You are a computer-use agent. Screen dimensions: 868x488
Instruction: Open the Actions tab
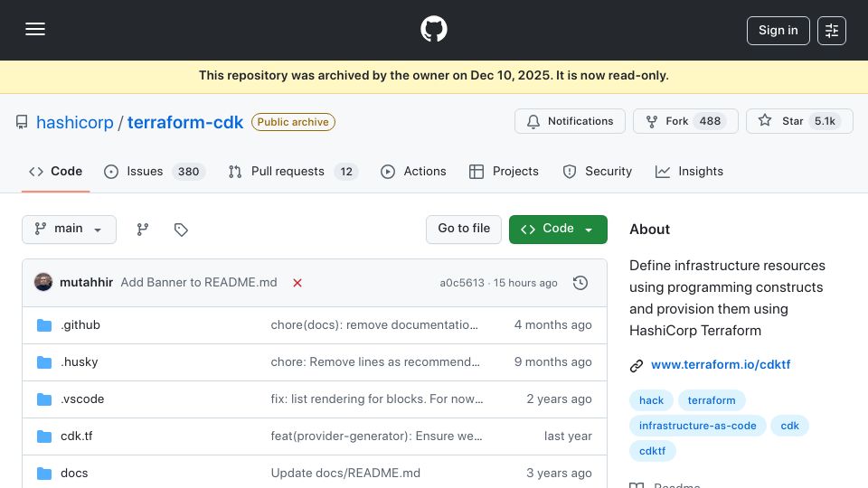(413, 172)
